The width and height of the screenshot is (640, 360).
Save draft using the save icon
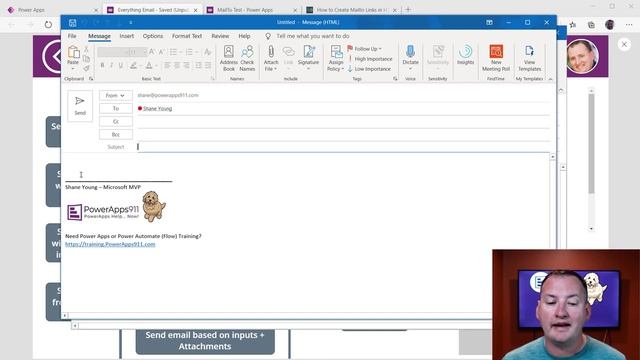(72, 22)
